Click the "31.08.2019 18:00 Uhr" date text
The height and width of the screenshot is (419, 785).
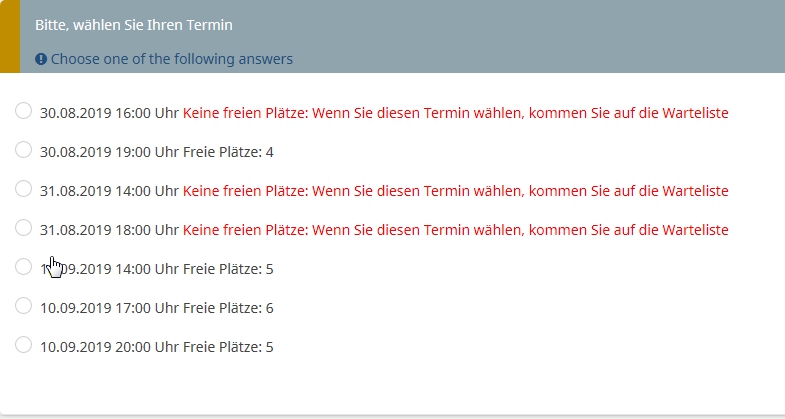(x=109, y=230)
